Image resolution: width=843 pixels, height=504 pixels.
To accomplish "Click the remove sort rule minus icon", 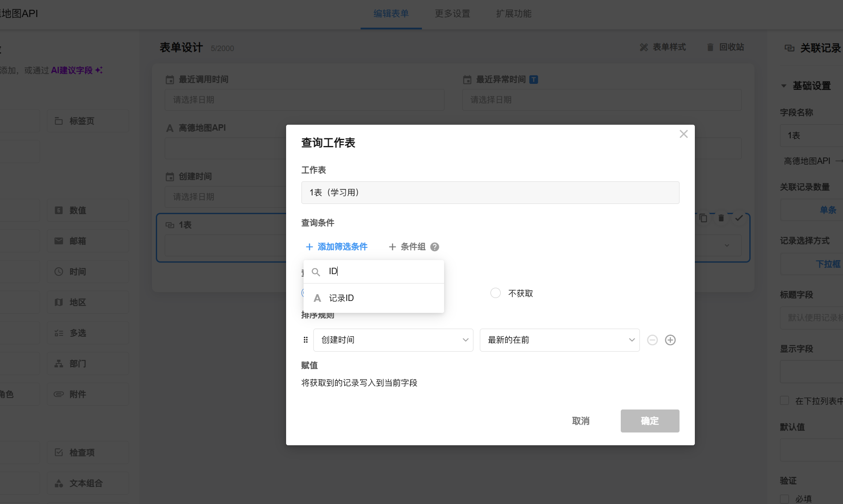I will (652, 340).
